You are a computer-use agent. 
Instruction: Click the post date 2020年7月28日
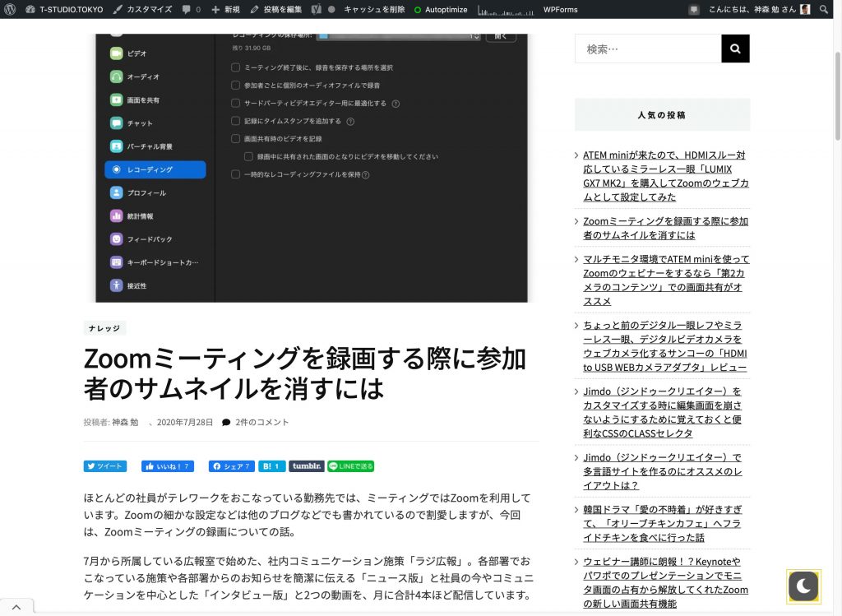coord(185,422)
